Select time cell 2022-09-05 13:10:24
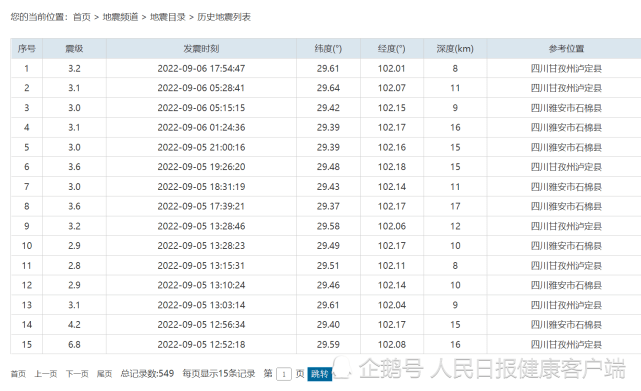The image size is (641, 391). 201,285
